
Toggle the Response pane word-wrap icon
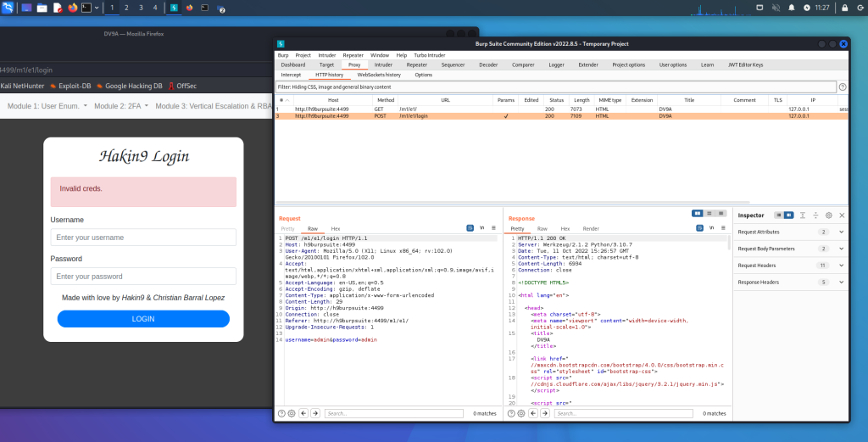[x=699, y=227]
